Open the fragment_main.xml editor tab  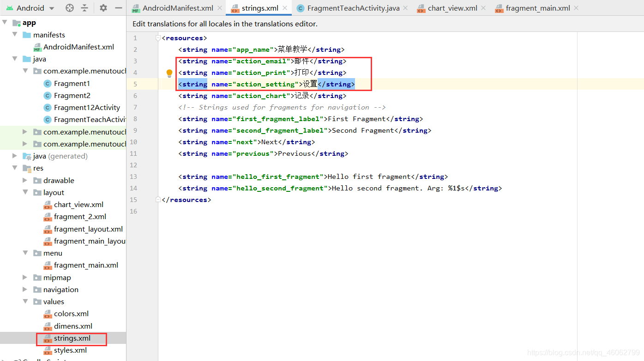[538, 8]
